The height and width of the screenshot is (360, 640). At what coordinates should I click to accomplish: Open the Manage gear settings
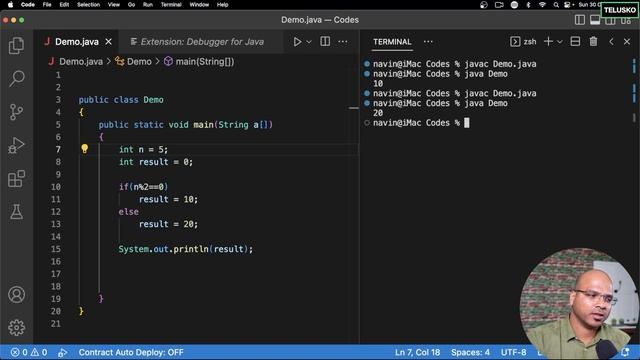(16, 327)
